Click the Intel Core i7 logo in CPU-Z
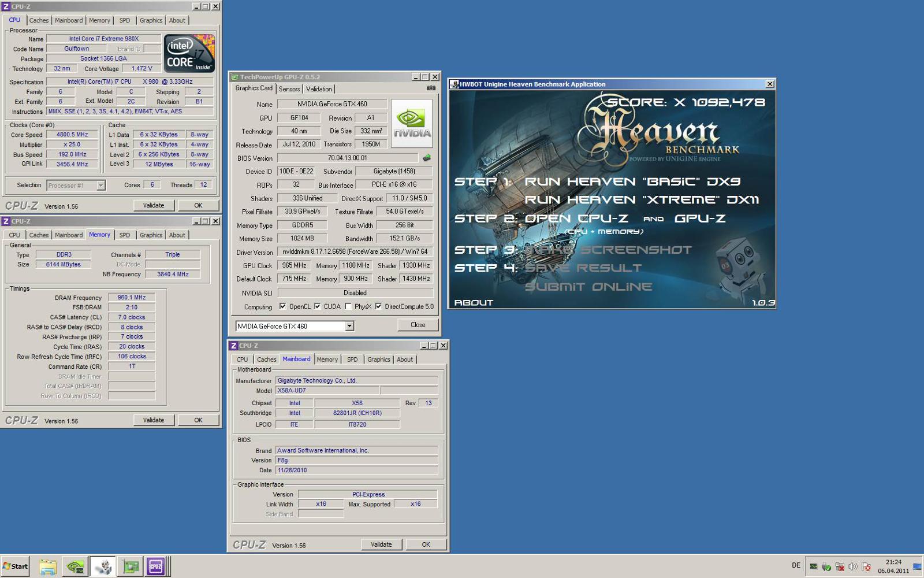The width and height of the screenshot is (924, 578). pos(189,53)
